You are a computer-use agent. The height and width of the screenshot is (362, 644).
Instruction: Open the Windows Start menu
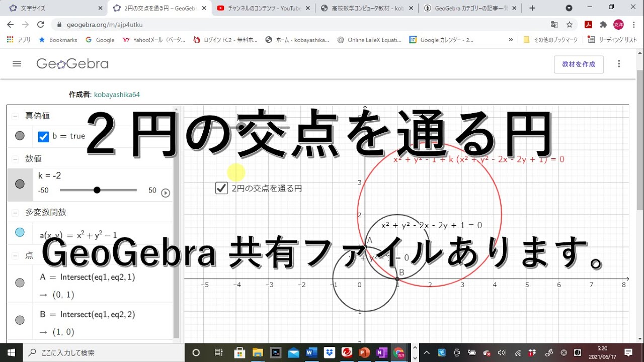pyautogui.click(x=11, y=352)
